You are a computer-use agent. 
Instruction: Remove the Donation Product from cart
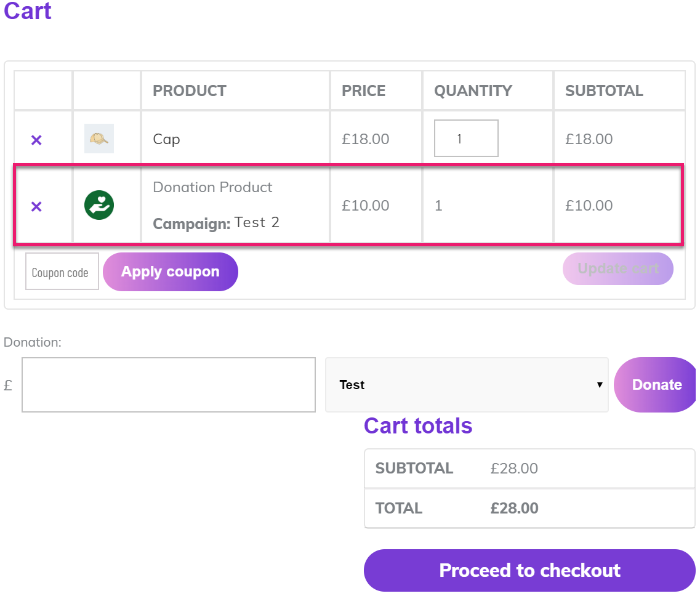(x=36, y=206)
